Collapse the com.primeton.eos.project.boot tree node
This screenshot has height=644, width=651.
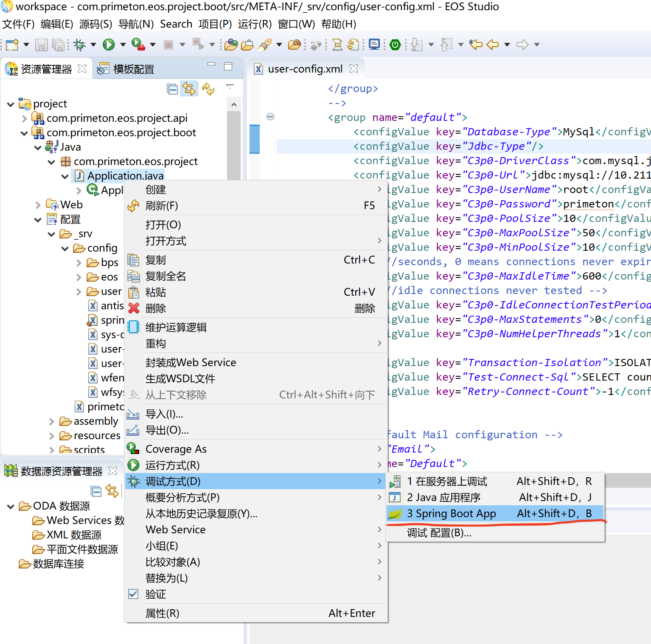coord(24,133)
